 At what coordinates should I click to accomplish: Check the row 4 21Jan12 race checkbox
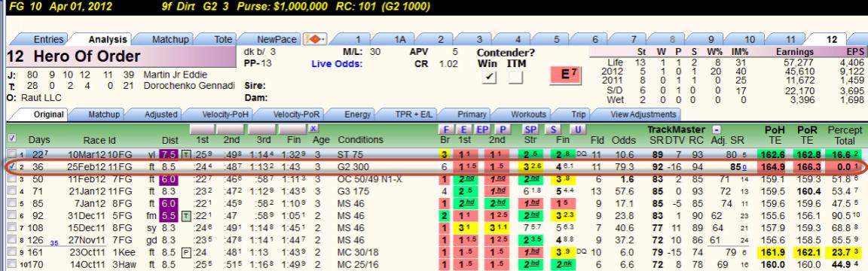click(x=11, y=190)
